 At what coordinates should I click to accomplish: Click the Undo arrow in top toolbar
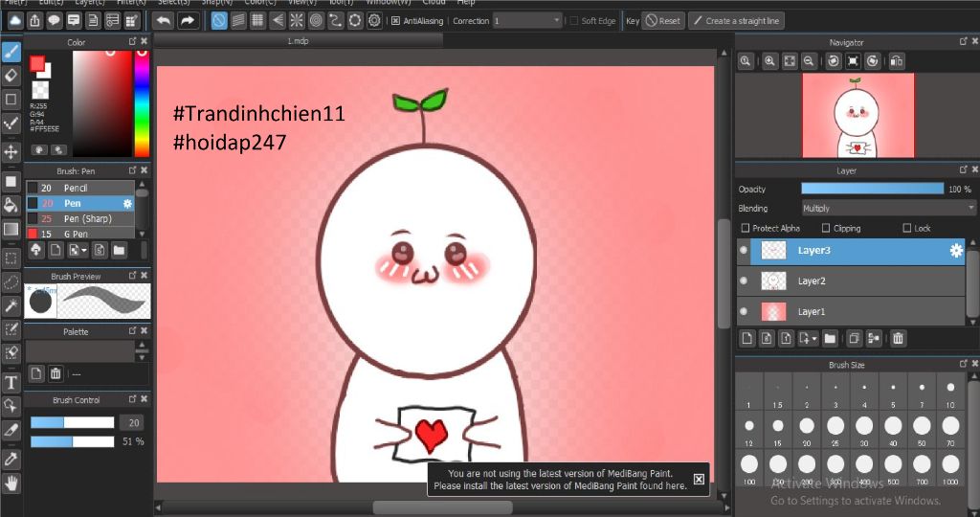point(163,21)
